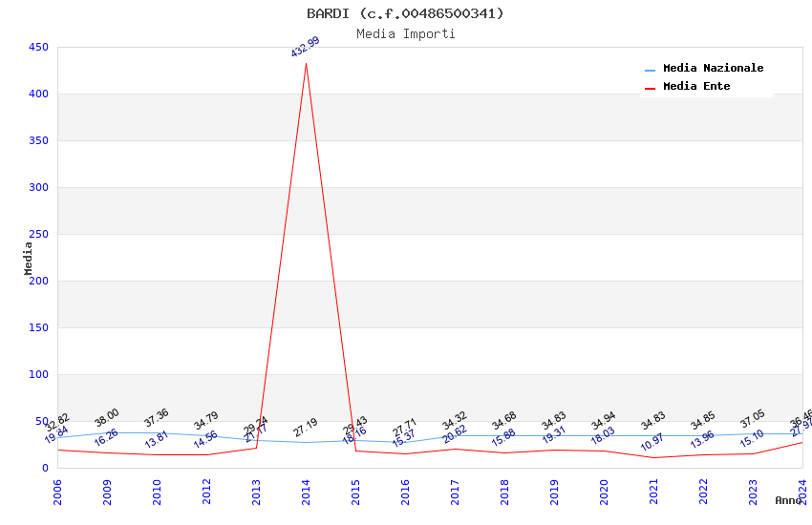Click the 150 tick on y-axis

[x=39, y=327]
